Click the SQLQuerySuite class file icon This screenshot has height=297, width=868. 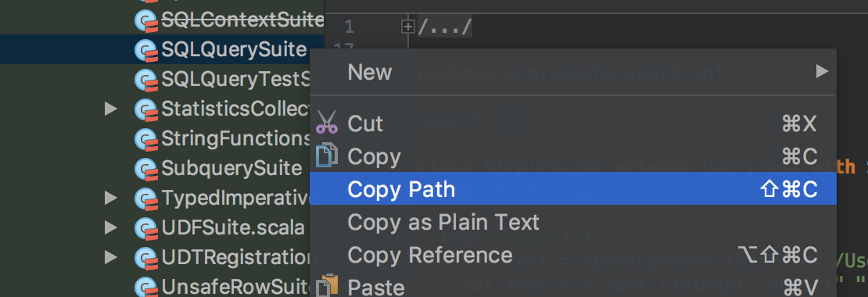coord(146,50)
